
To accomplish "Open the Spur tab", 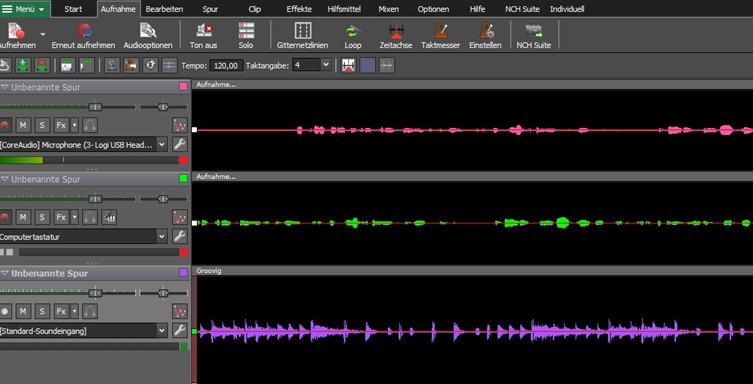I will 210,9.
